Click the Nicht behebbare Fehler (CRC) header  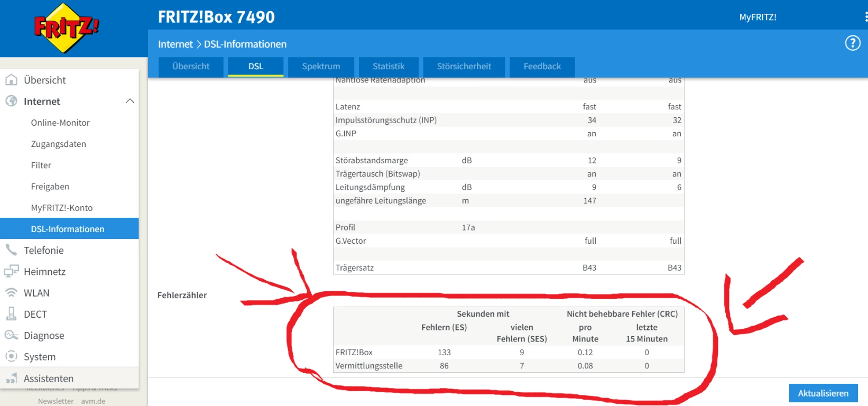(622, 313)
